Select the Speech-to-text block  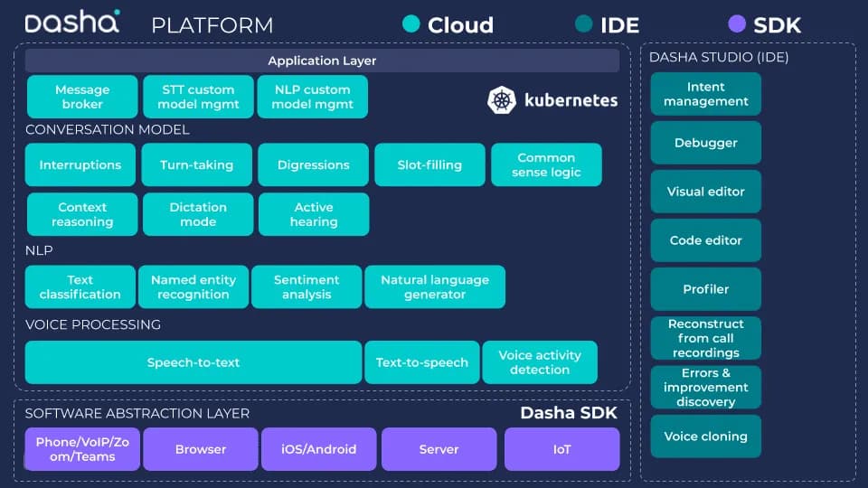[193, 362]
